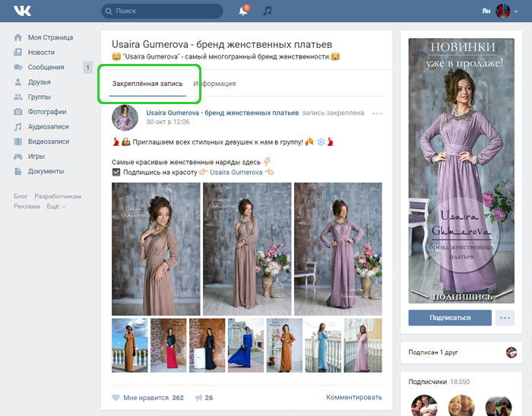Click the people icon beside Группы
Viewport: 532px width, 416px height.
pyautogui.click(x=18, y=97)
